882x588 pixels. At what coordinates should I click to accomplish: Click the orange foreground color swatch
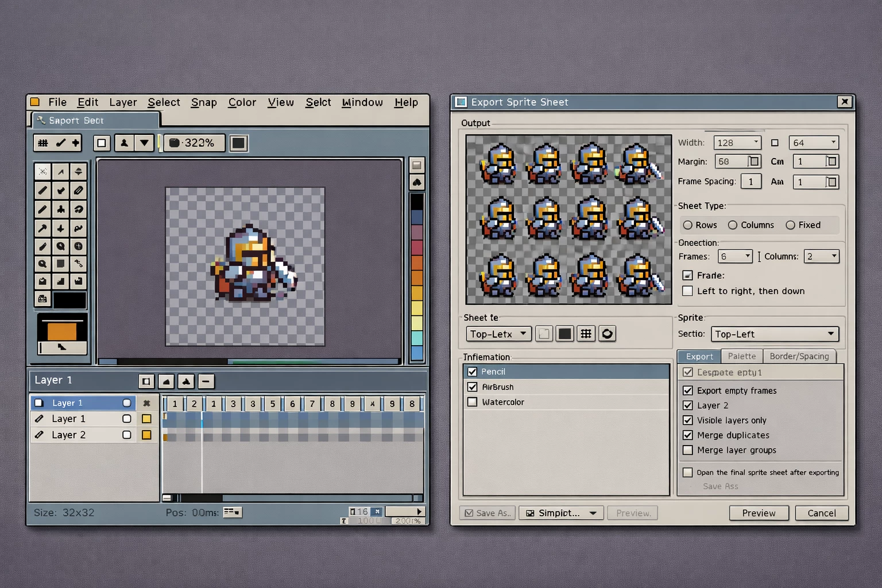62,331
